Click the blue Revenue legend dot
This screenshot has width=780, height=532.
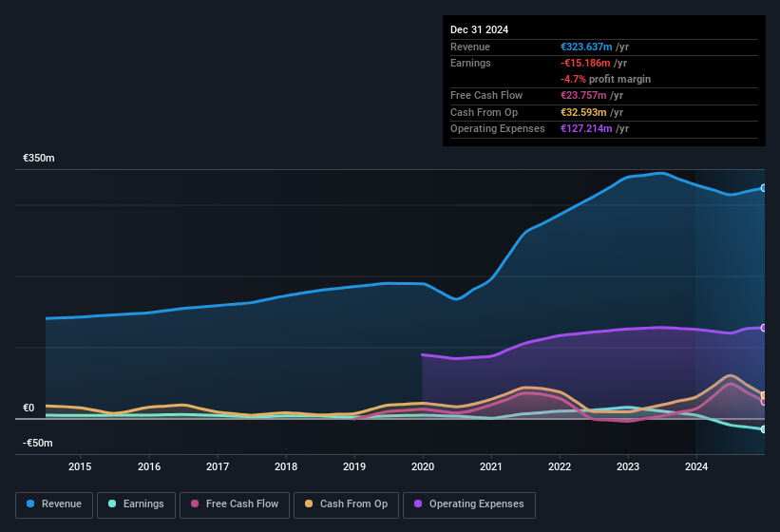pos(29,503)
